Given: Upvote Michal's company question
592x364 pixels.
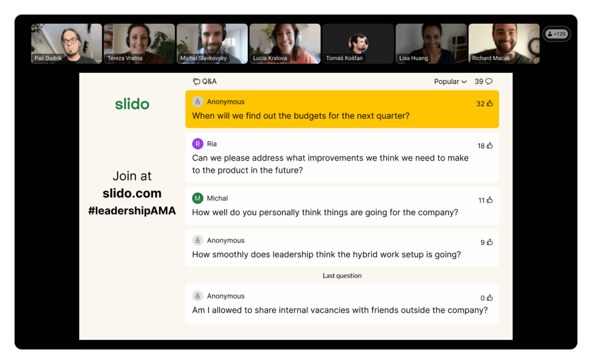Looking at the screenshot, I should [x=486, y=200].
